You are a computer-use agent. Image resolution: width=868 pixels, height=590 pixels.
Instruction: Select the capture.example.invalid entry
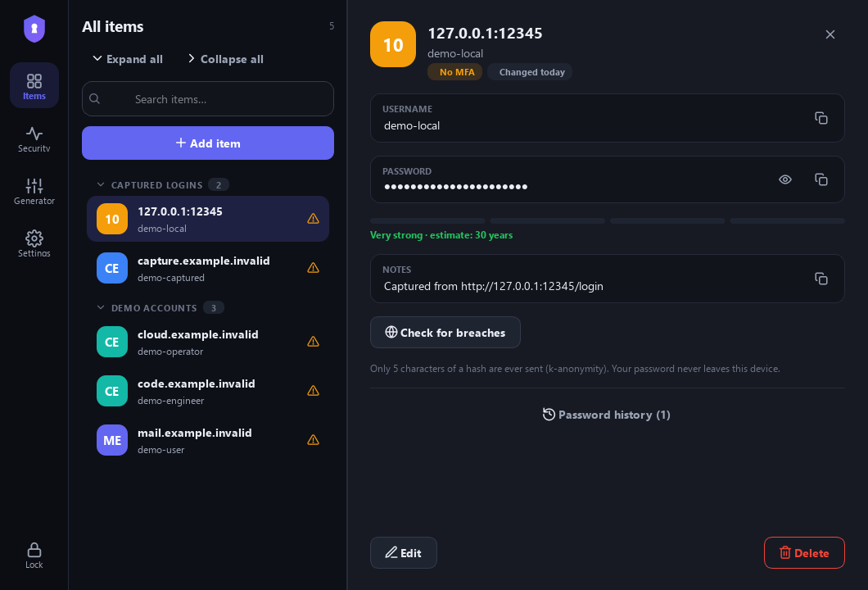(x=208, y=268)
